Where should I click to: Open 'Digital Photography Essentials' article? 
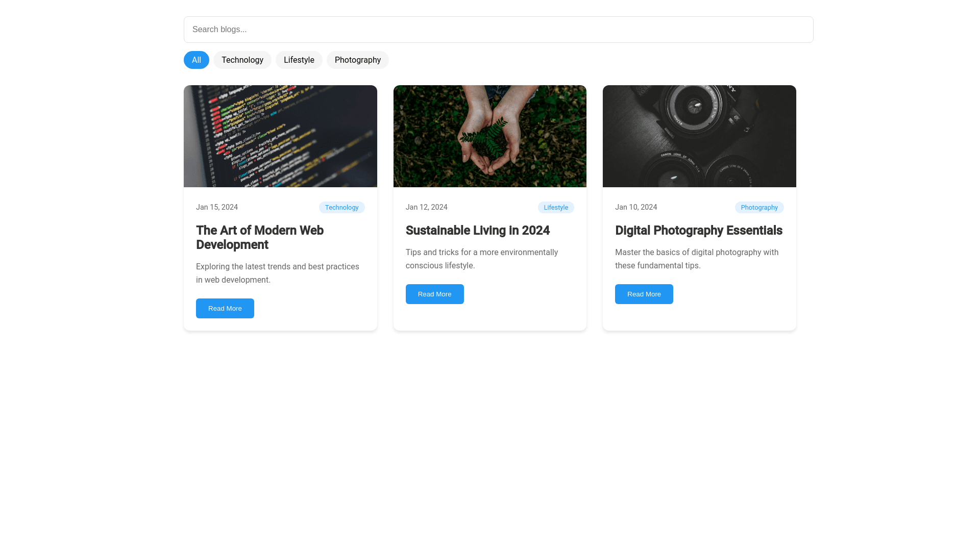click(698, 231)
